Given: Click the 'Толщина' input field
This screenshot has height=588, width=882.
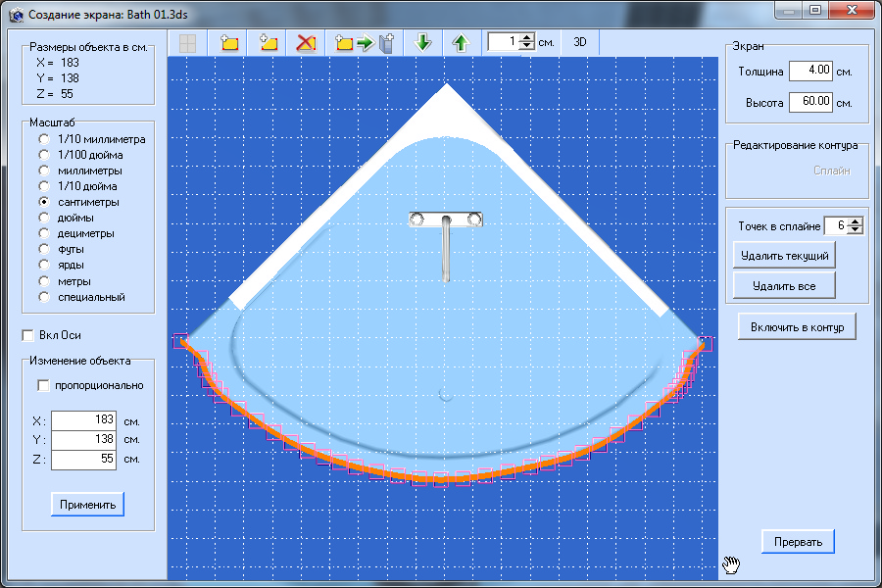Looking at the screenshot, I should [x=809, y=71].
